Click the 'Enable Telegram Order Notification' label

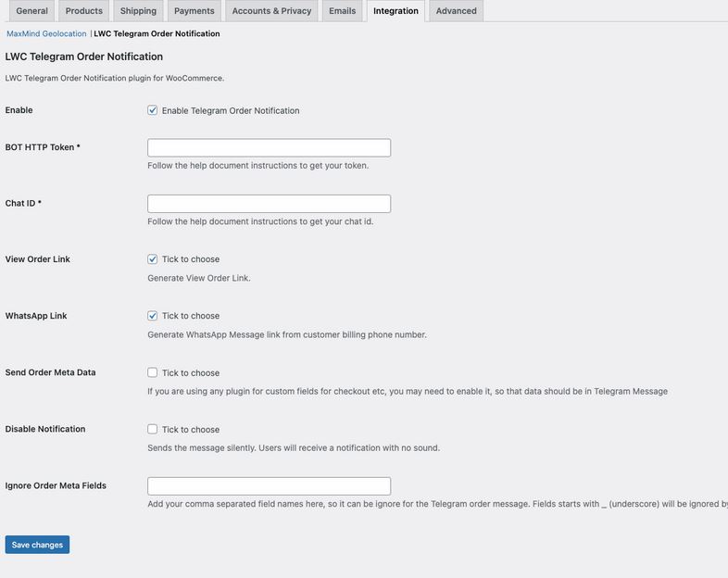231,110
